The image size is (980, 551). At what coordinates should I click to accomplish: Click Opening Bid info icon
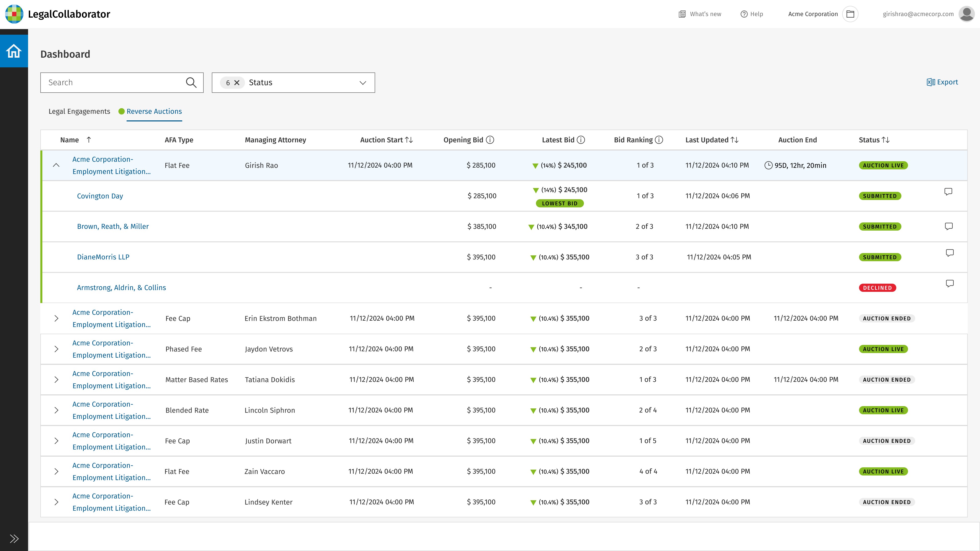click(x=490, y=140)
